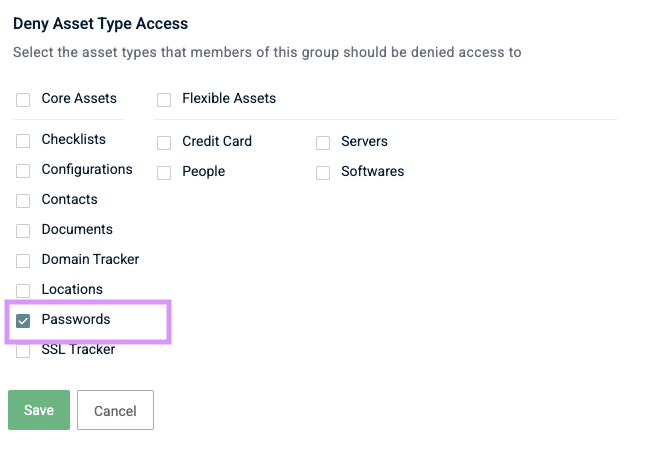The width and height of the screenshot is (656, 451).
Task: Enable Domain Tracker checkbox
Action: tap(23, 261)
